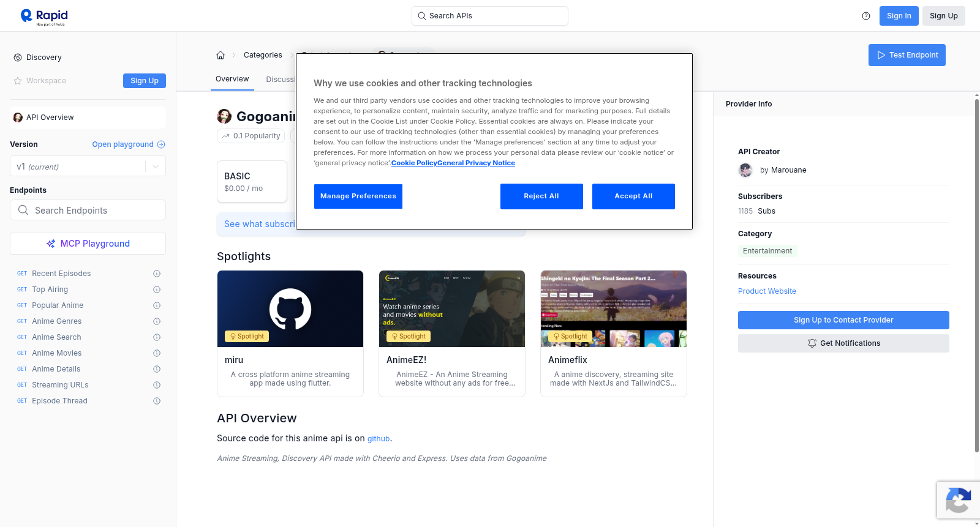Open Categories in the breadcrumb
This screenshot has height=527, width=980.
263,55
